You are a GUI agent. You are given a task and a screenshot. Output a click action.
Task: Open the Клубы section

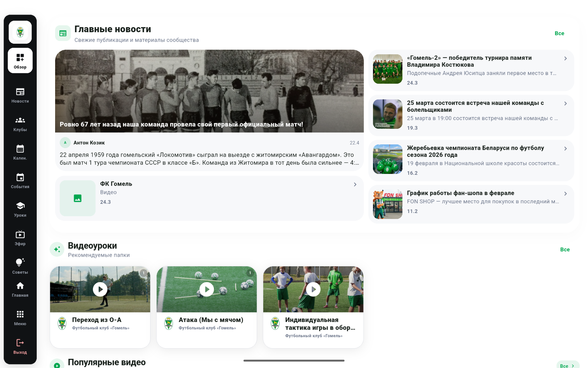point(20,124)
